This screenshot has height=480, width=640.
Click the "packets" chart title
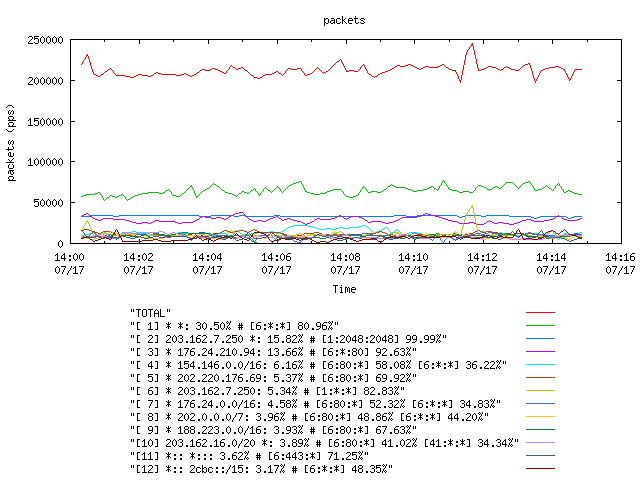[x=344, y=20]
